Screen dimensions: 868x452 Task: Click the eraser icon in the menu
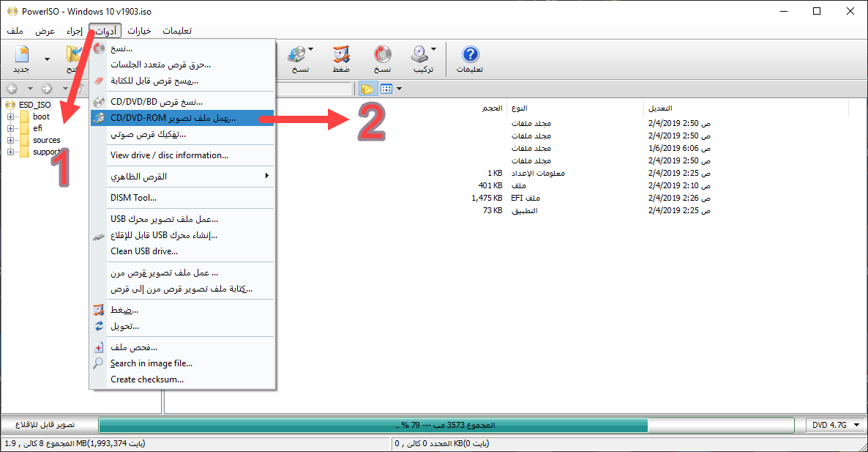[99, 81]
